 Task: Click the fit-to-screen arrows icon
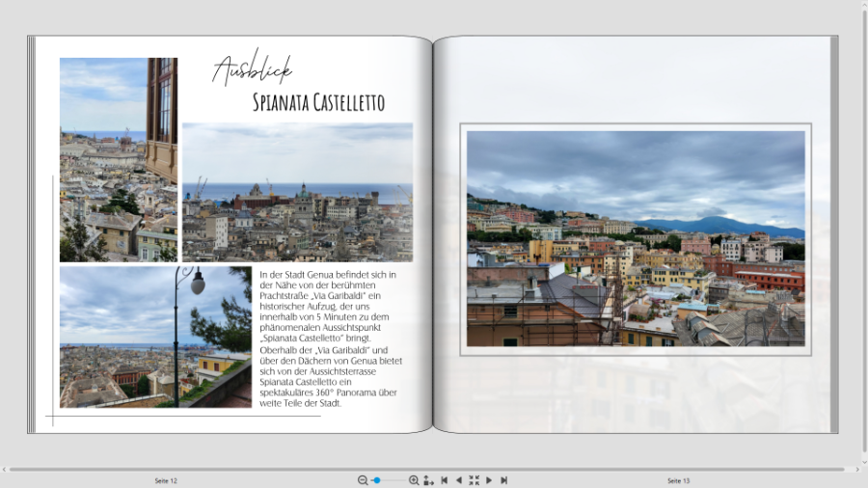click(x=474, y=480)
